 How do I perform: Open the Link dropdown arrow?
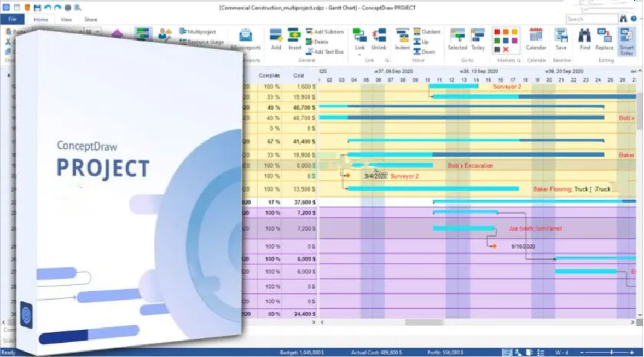point(360,54)
